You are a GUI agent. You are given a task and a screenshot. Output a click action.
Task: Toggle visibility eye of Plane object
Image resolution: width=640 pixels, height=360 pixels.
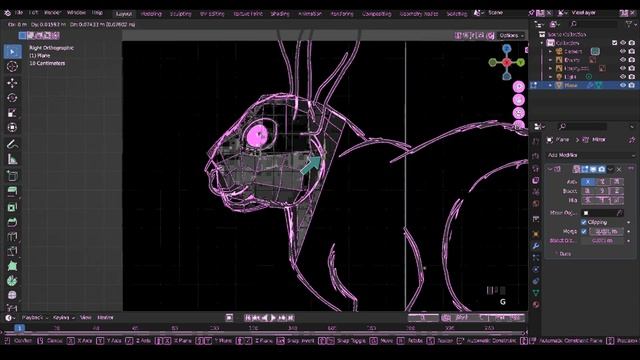coord(623,85)
